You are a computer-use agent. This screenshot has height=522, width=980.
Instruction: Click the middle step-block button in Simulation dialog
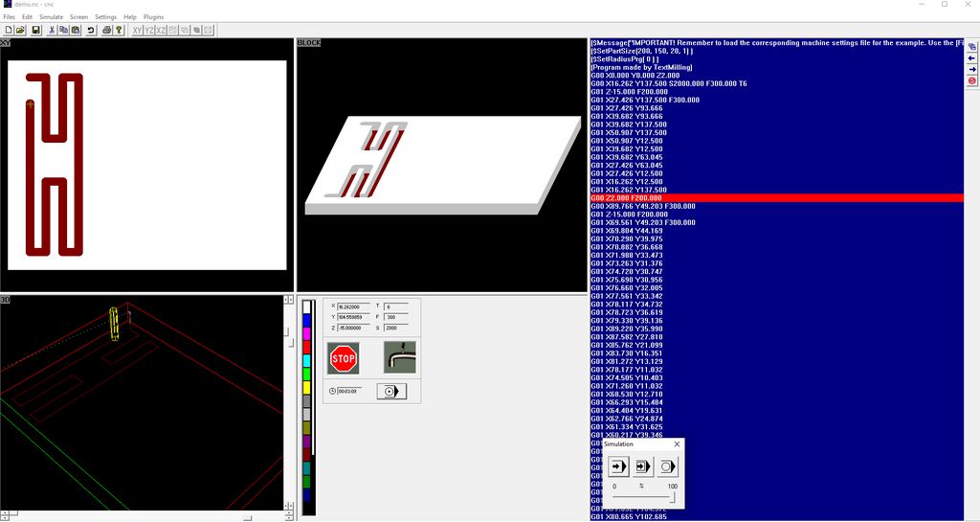coord(642,466)
